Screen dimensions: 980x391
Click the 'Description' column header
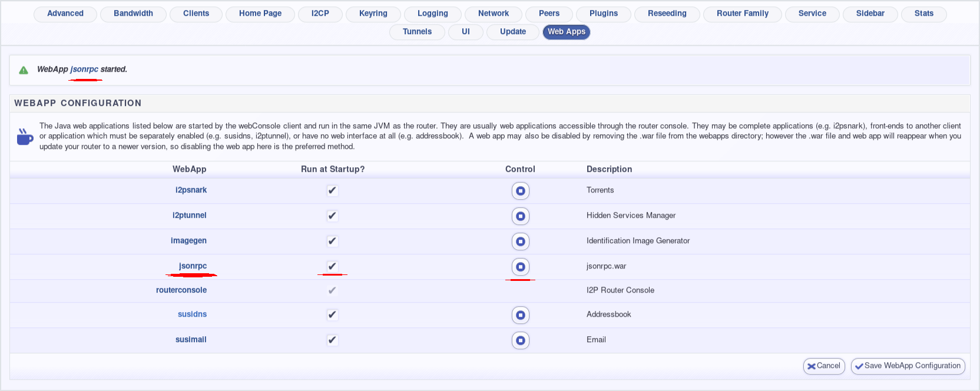point(609,170)
